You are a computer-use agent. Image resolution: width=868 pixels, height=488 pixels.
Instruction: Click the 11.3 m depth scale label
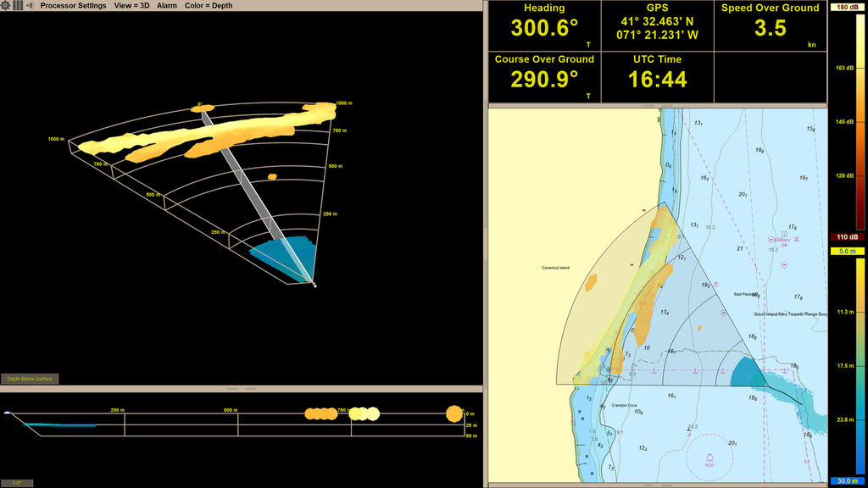845,312
